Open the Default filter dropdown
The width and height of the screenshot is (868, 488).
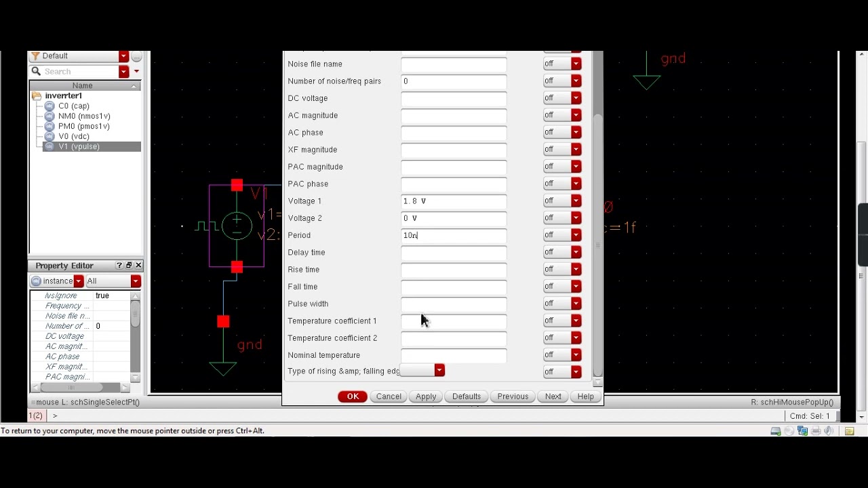tap(123, 56)
